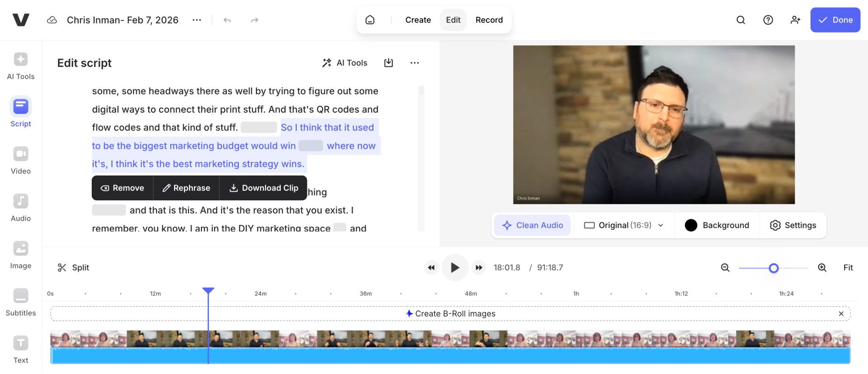
Task: Open Original (16:9) aspect ratio dropdown
Action: (x=624, y=225)
